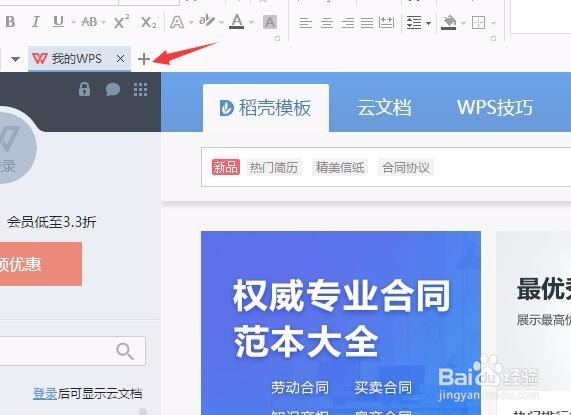Image resolution: width=571 pixels, height=415 pixels.
Task: Open messages chat bubble icon
Action: coord(113,89)
